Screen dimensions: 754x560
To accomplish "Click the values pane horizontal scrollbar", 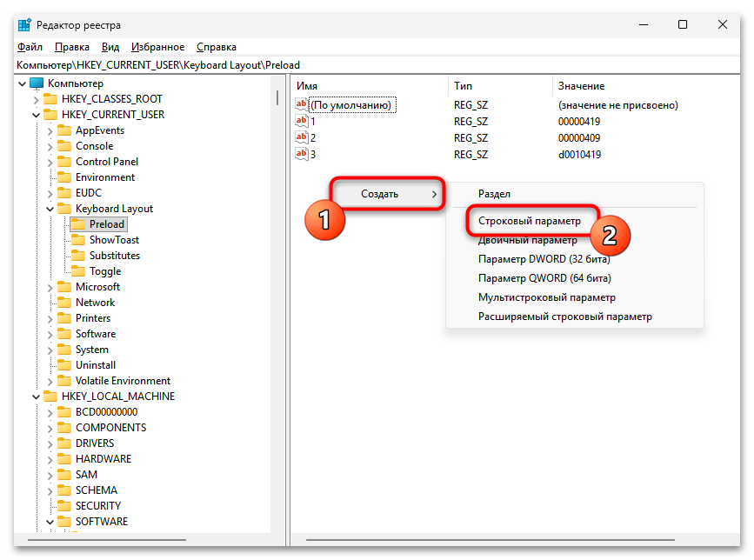I will 490,540.
